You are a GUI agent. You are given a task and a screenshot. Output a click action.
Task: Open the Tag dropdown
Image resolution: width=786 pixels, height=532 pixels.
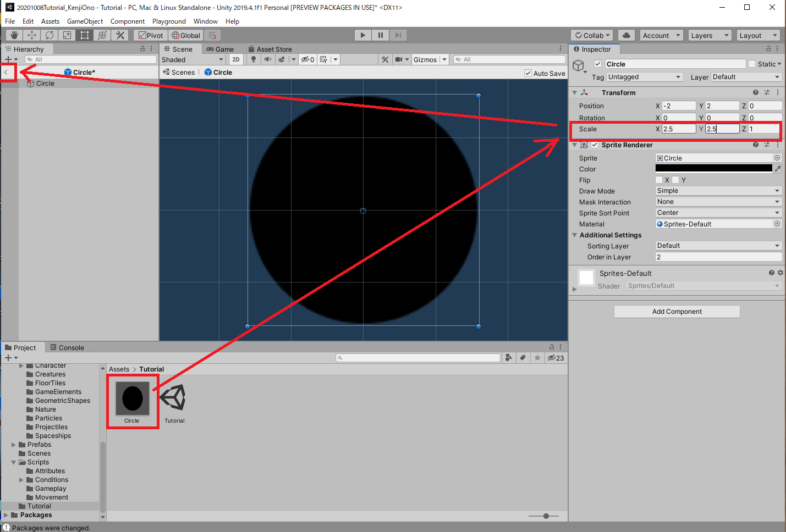[645, 77]
